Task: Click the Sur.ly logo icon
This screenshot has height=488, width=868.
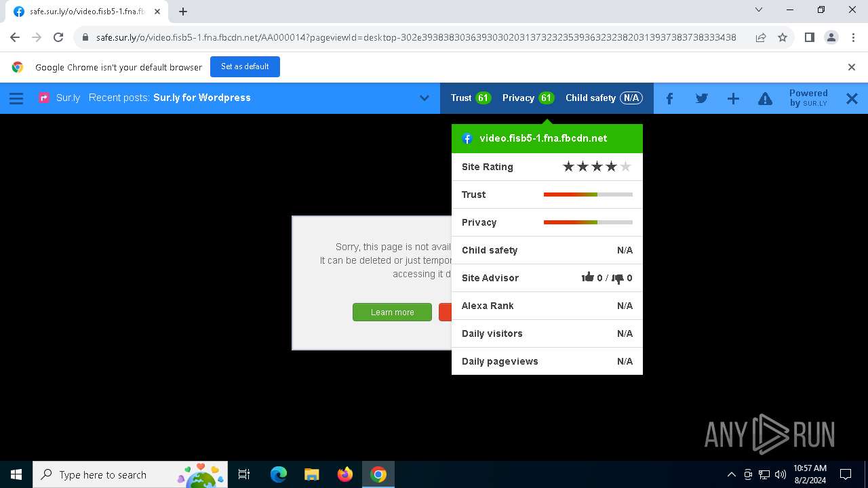Action: click(44, 98)
